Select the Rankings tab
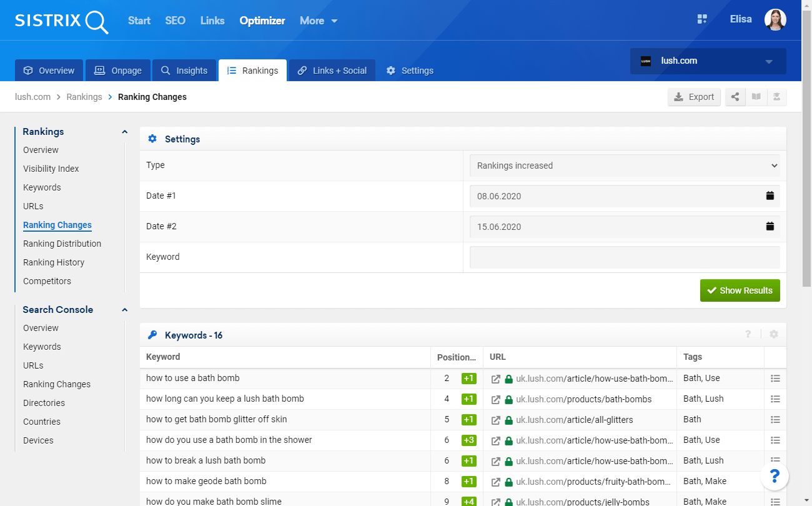Viewport: 812px width, 506px height. click(252, 71)
